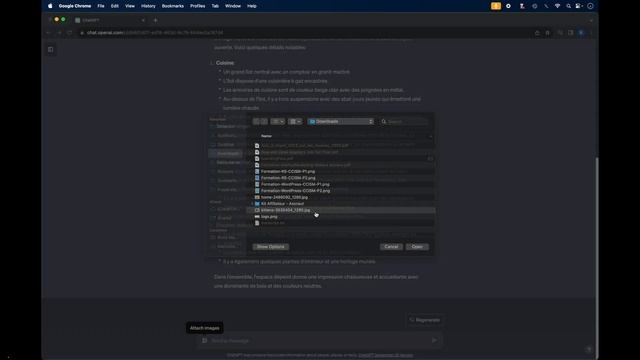
Task: Open the group-by dropdown in file dialog
Action: (x=295, y=122)
